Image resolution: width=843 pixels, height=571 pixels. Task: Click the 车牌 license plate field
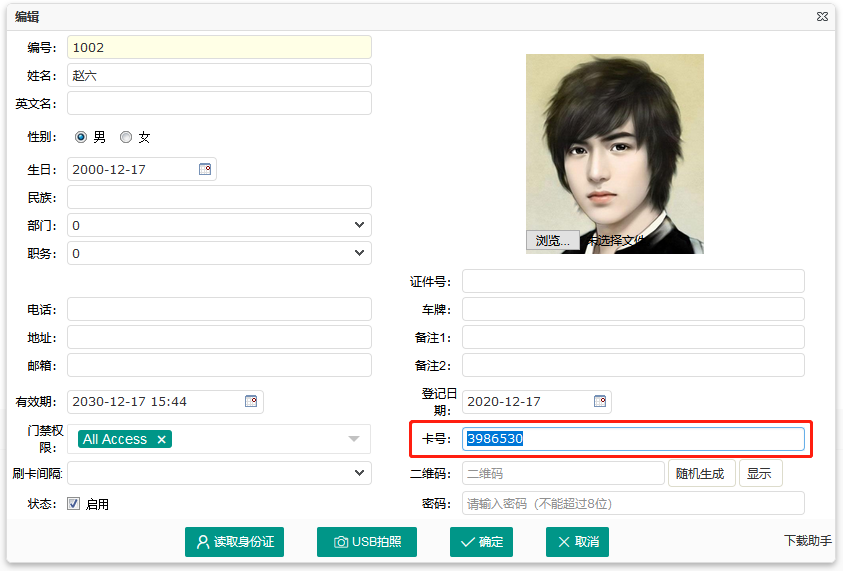pos(633,309)
